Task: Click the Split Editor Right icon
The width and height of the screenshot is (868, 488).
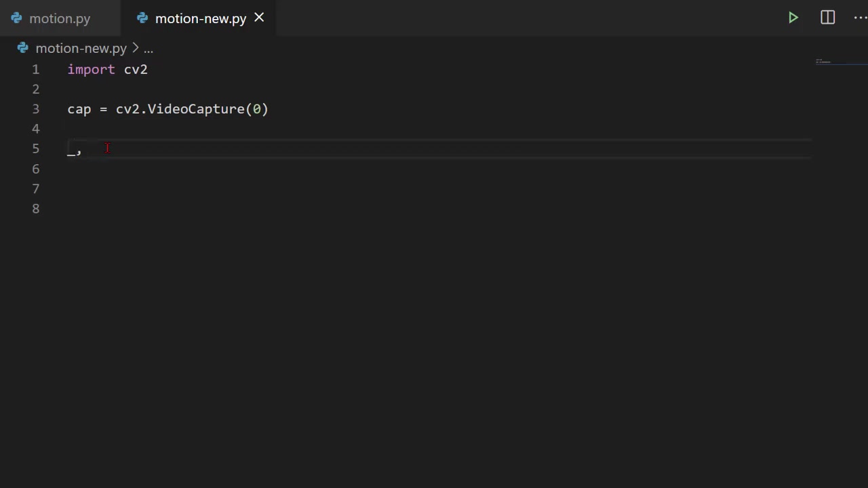Action: pos(827,18)
